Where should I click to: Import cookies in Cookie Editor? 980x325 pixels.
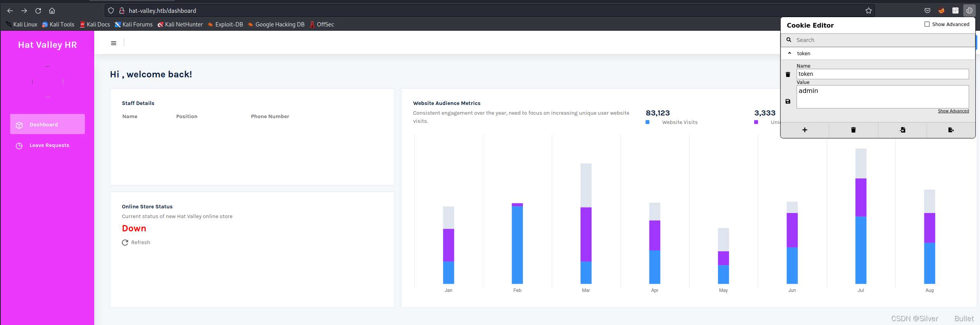(x=903, y=130)
